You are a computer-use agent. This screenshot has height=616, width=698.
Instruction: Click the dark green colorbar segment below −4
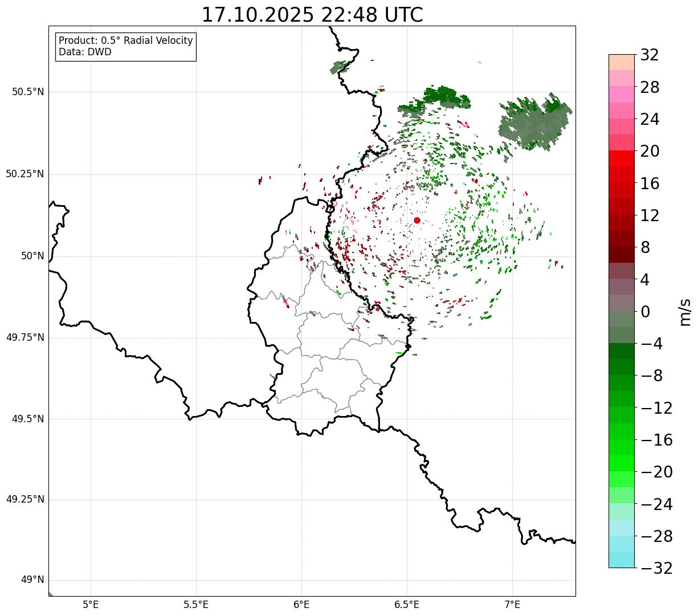coord(621,351)
